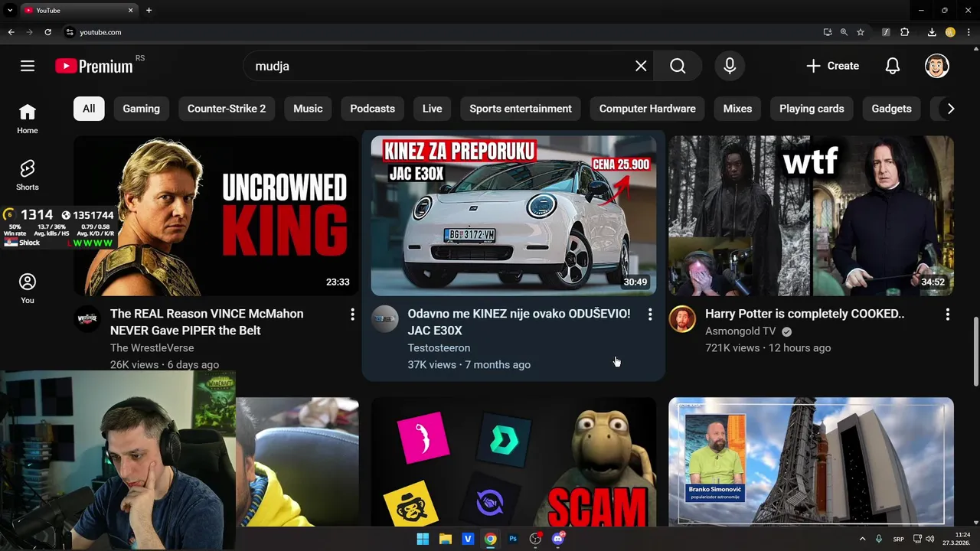This screenshot has width=980, height=551.
Task: Open the Kinez za preporuku thumbnail
Action: pyautogui.click(x=514, y=216)
